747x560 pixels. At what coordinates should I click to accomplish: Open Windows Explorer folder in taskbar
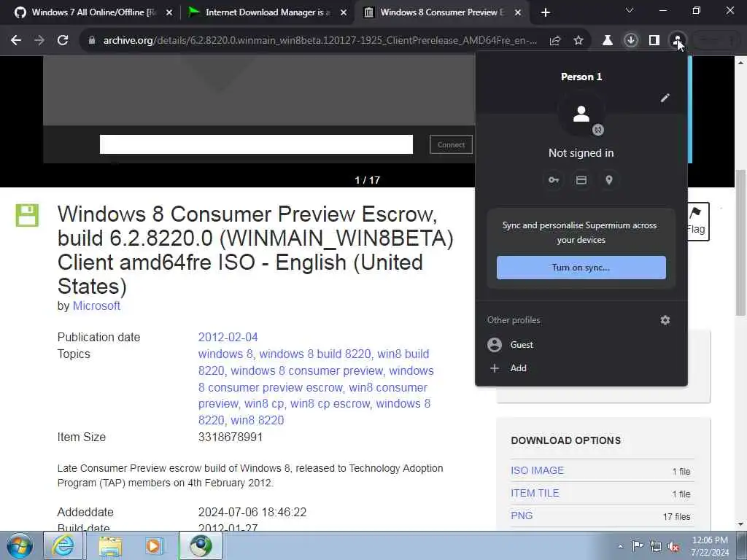click(110, 545)
